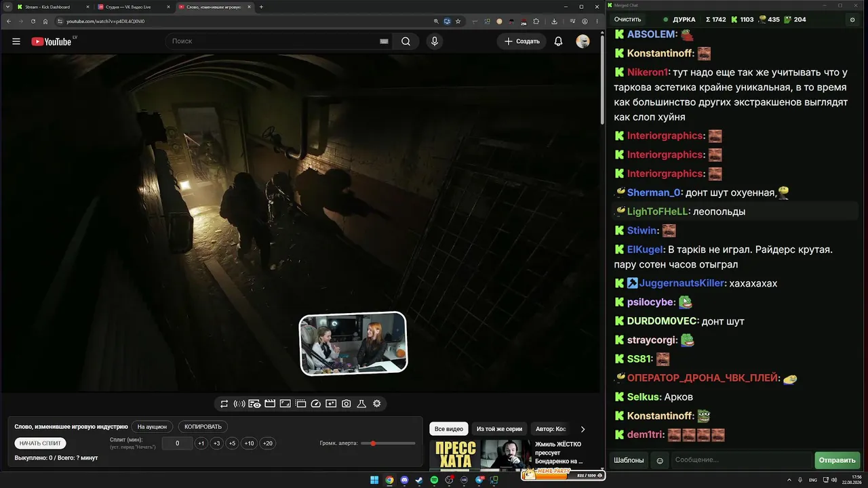Screen dimensions: 868x488
Task: Add ten minutes with the +10 button
Action: pyautogui.click(x=250, y=443)
